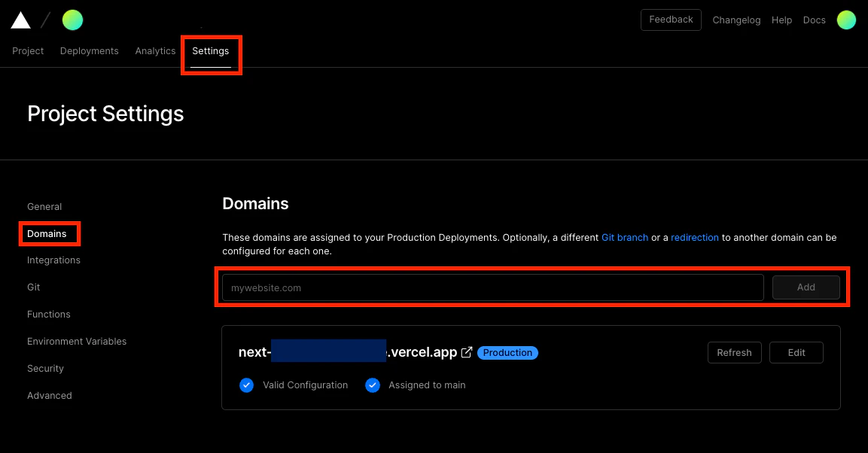
Task: Click the vercel.app domain name text
Action: [348, 351]
